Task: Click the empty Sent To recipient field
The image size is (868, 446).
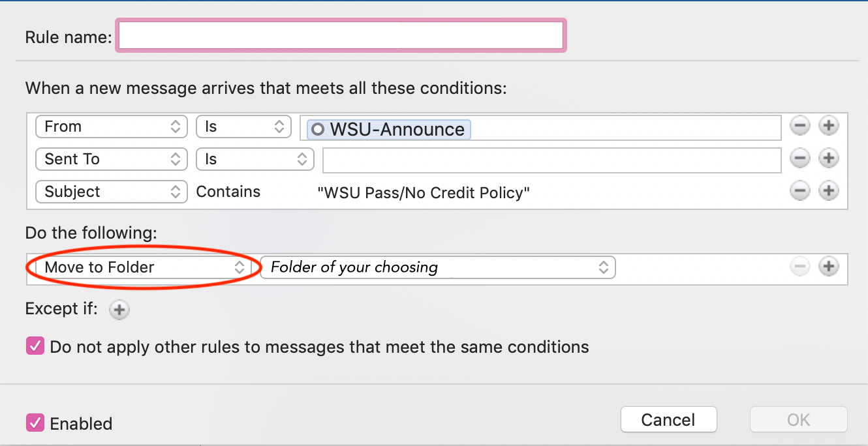Action: 551,160
